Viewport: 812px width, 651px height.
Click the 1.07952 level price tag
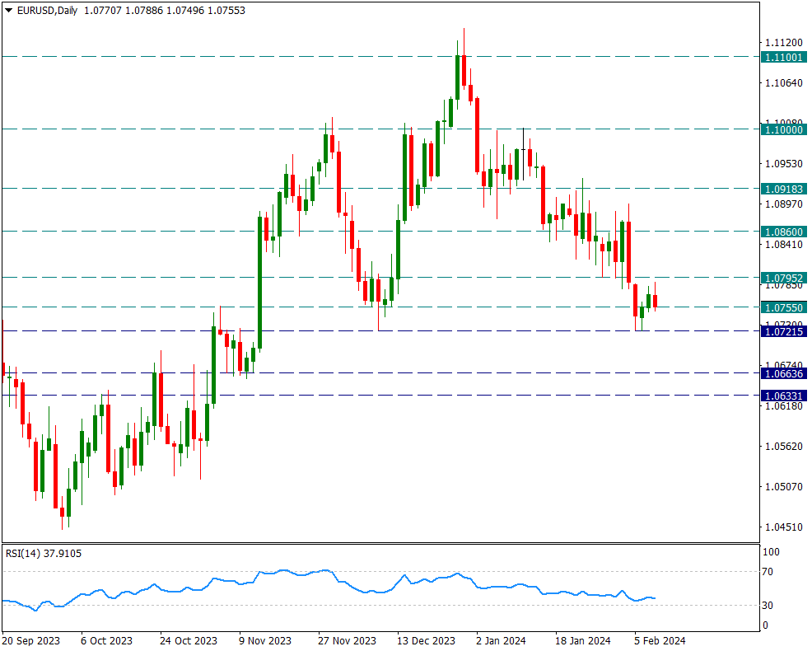(783, 278)
